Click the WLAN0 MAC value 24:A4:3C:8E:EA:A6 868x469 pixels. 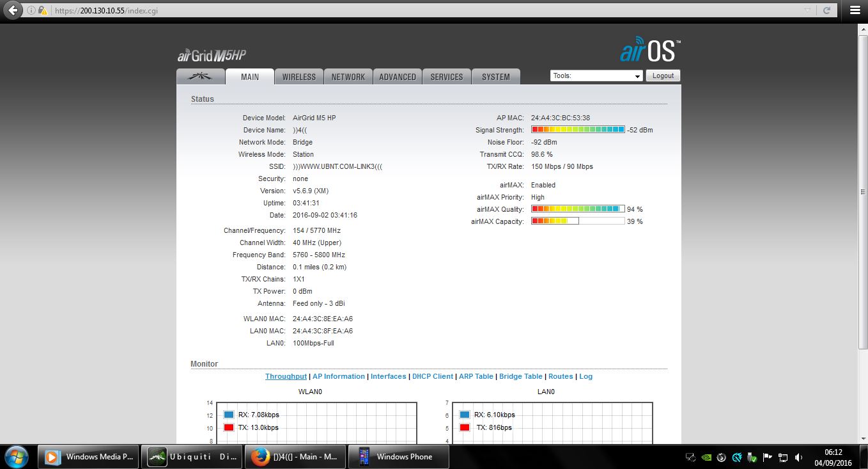pyautogui.click(x=323, y=319)
